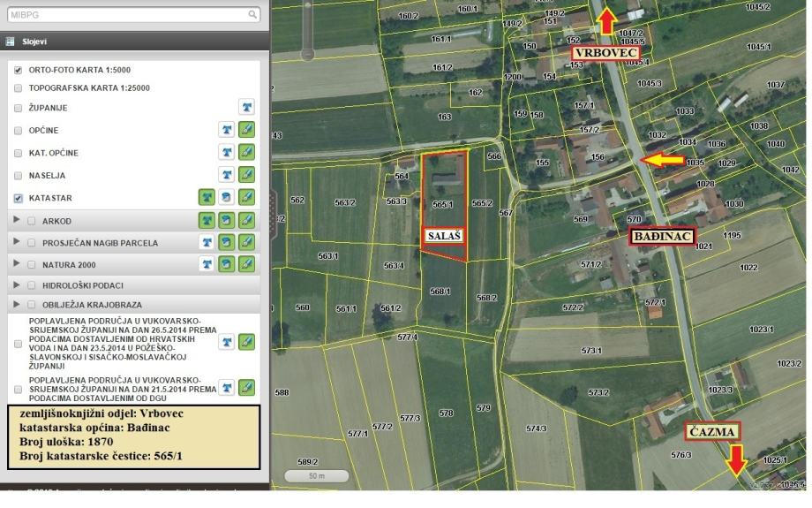Toggle labels icon for OPĆINE layer
Image resolution: width=812 pixels, height=508 pixels.
[227, 130]
